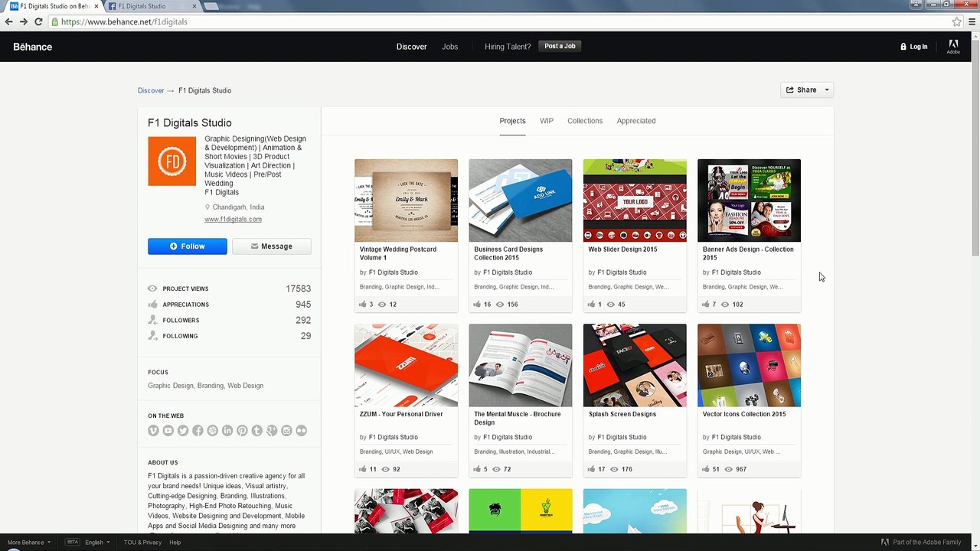Click the blue Follow button
The height and width of the screenshot is (551, 980).
[188, 246]
